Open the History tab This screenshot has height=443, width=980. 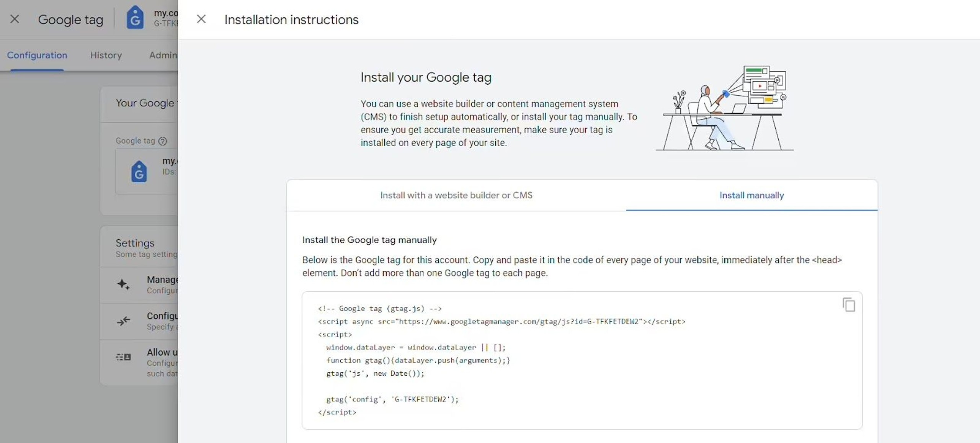[x=106, y=55]
